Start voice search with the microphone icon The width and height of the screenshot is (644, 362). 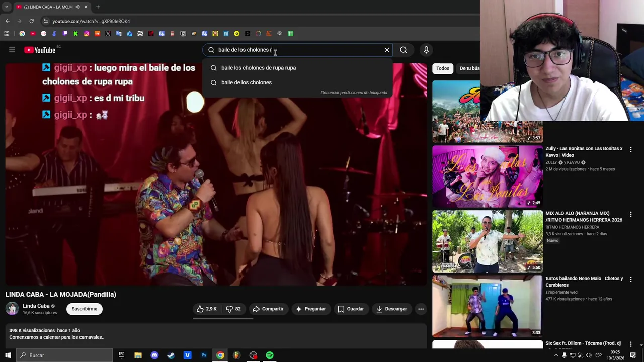click(x=426, y=50)
